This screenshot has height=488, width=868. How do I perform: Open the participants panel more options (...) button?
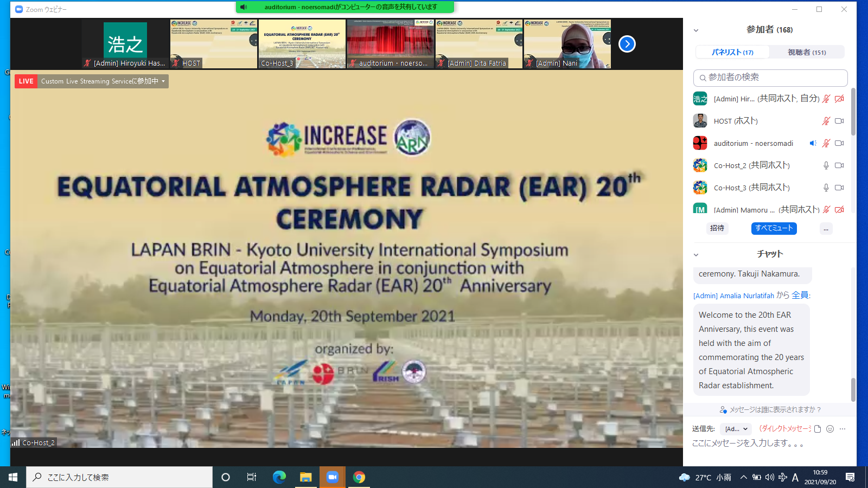[x=826, y=229]
